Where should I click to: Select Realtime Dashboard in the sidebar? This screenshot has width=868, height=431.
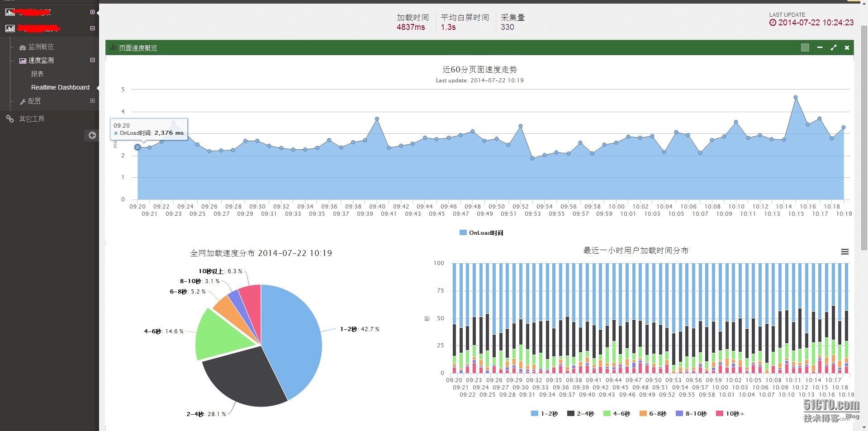point(60,87)
